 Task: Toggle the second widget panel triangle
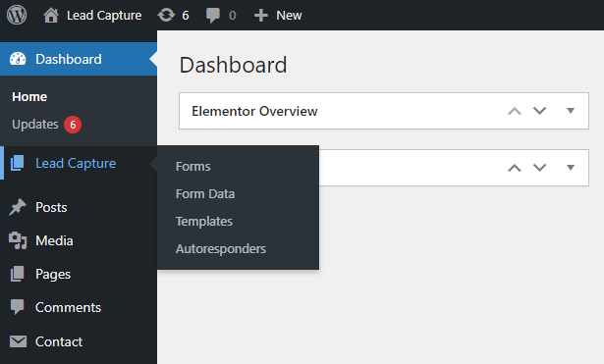click(x=571, y=168)
